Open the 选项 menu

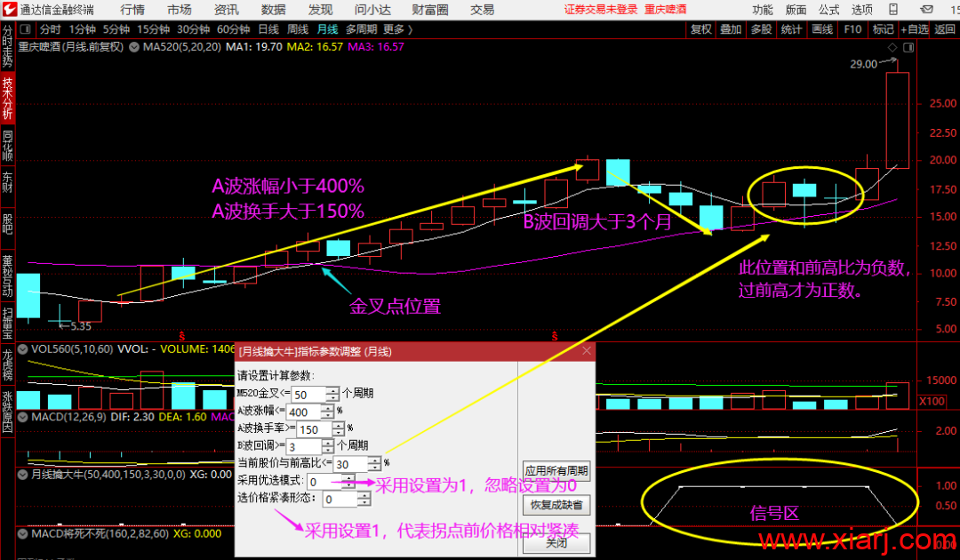point(862,10)
